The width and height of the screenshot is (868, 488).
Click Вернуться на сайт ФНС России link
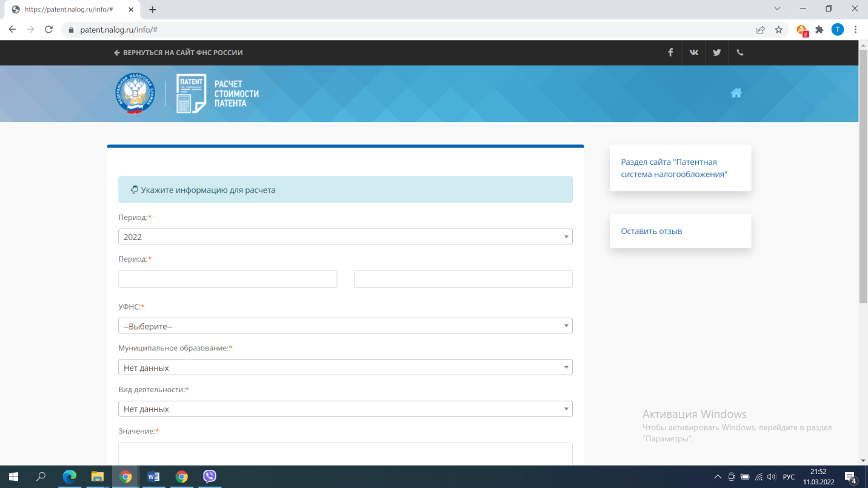pos(178,53)
